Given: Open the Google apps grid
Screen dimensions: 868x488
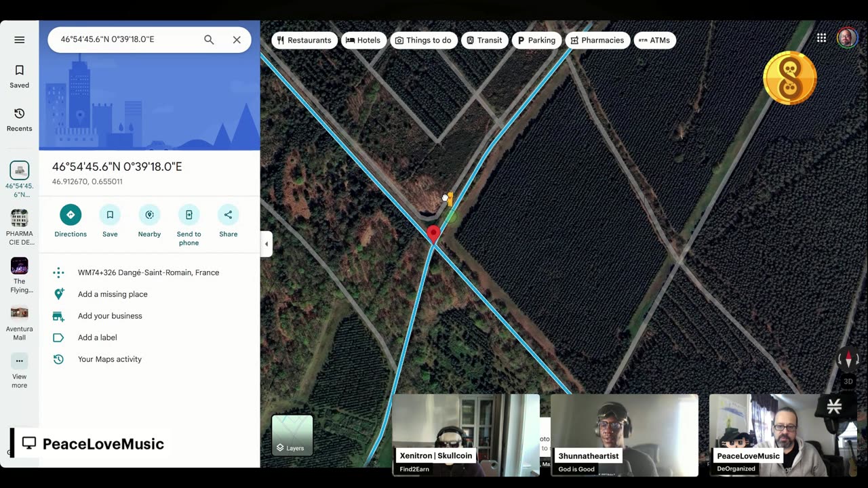Looking at the screenshot, I should click(x=821, y=39).
